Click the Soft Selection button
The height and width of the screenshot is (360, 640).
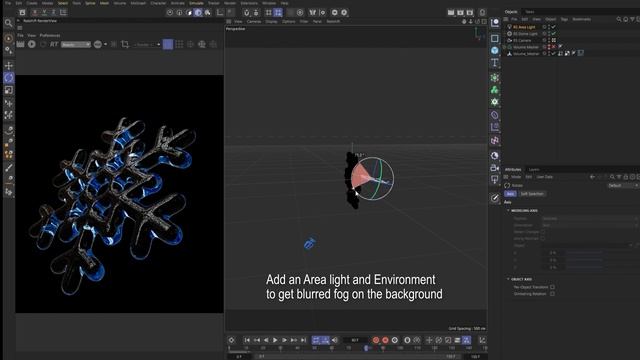532,194
